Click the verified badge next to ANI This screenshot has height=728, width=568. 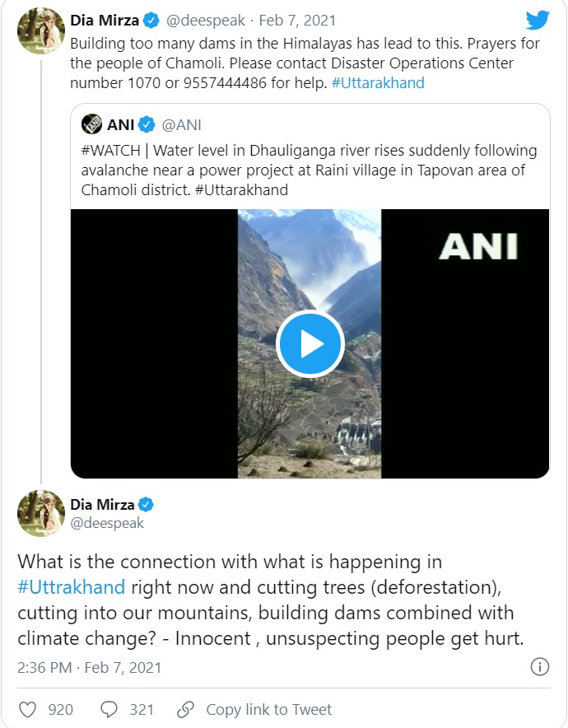coord(147,125)
